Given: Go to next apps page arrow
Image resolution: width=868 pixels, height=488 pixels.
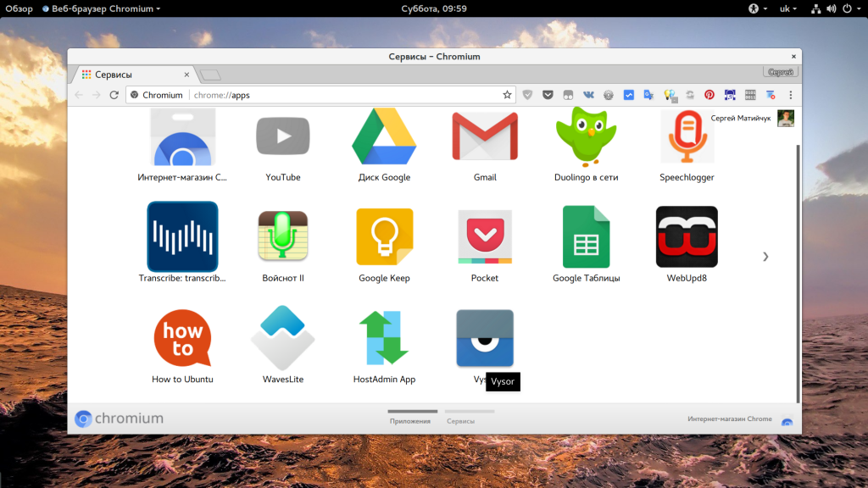Looking at the screenshot, I should (765, 256).
